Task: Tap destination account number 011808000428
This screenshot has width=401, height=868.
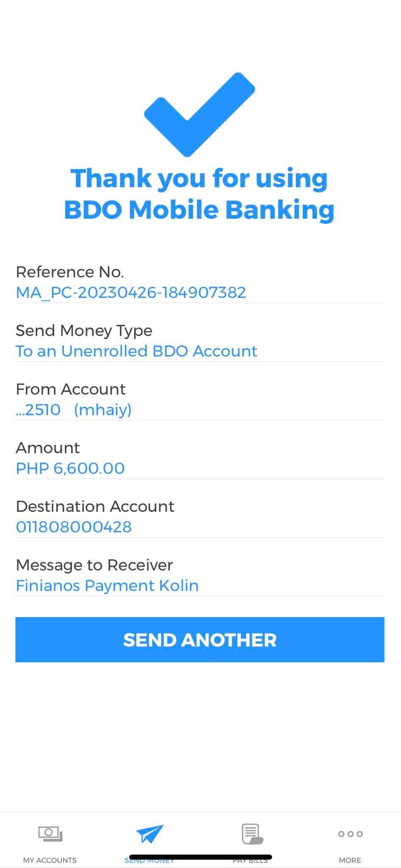Action: pos(74,527)
